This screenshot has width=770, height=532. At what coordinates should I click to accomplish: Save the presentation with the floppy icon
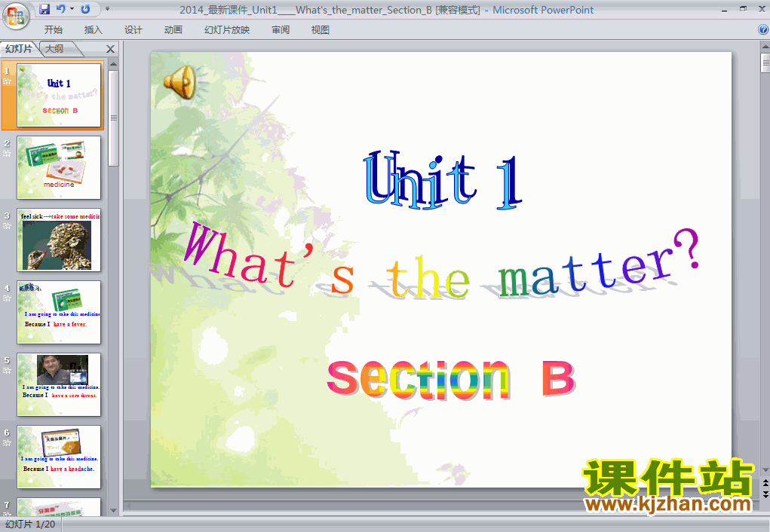tap(44, 9)
